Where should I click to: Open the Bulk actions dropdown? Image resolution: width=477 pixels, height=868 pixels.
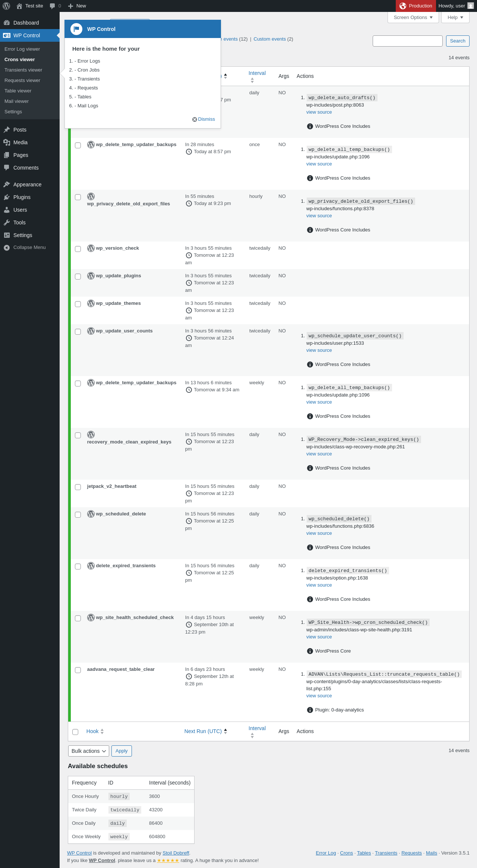[x=89, y=751]
